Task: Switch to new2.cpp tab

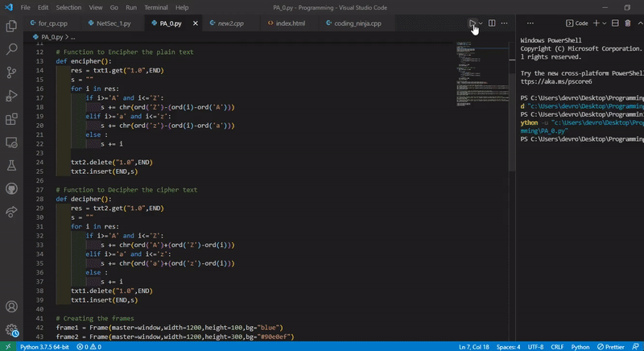Action: 231,23
